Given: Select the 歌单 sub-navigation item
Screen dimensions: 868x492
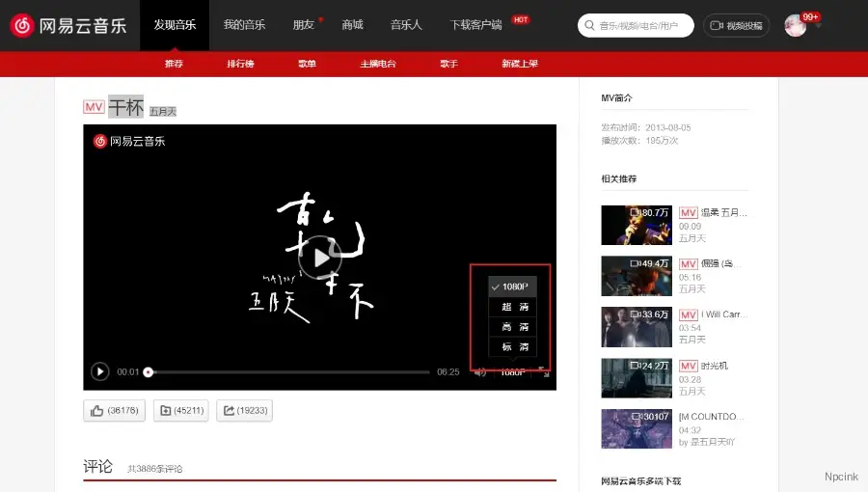Looking at the screenshot, I should click(308, 64).
